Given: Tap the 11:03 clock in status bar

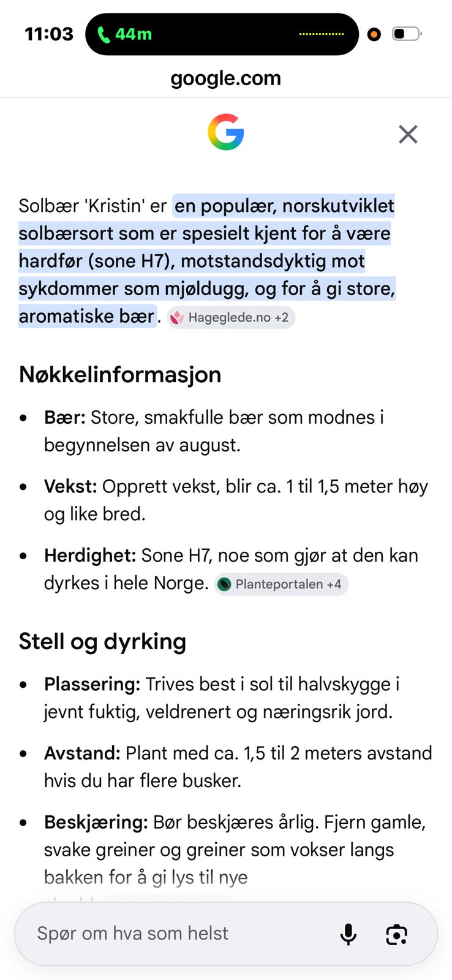Looking at the screenshot, I should coord(49,34).
